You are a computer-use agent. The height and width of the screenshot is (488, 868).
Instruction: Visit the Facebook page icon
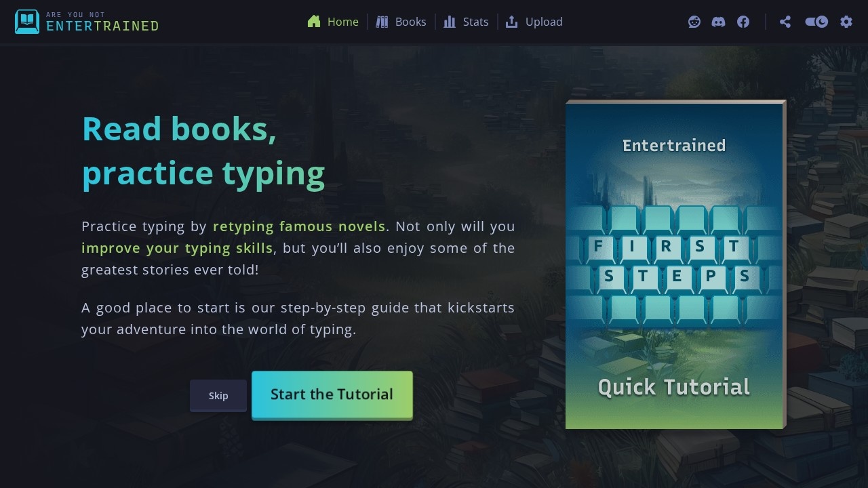click(x=743, y=22)
